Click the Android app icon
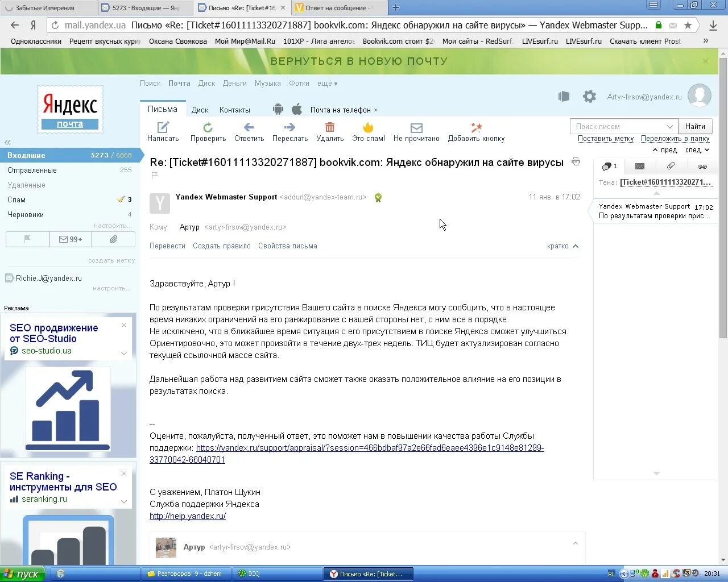 [x=278, y=109]
